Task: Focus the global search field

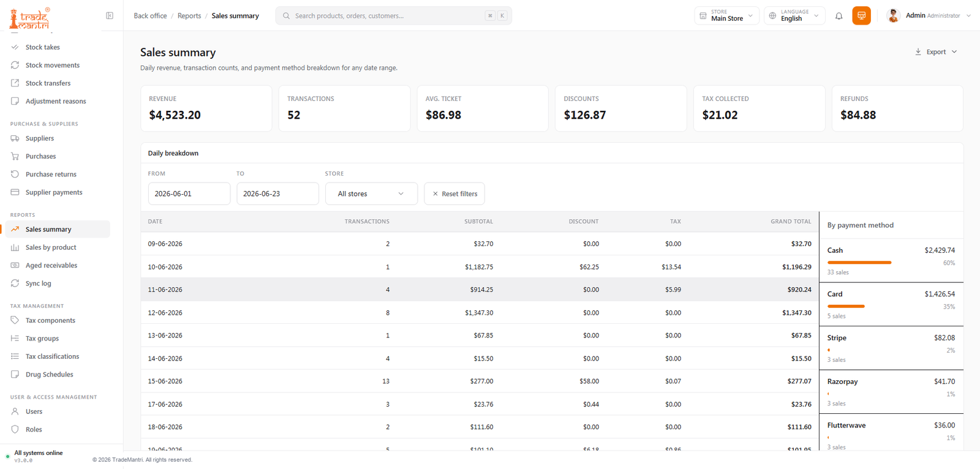Action: pos(393,16)
